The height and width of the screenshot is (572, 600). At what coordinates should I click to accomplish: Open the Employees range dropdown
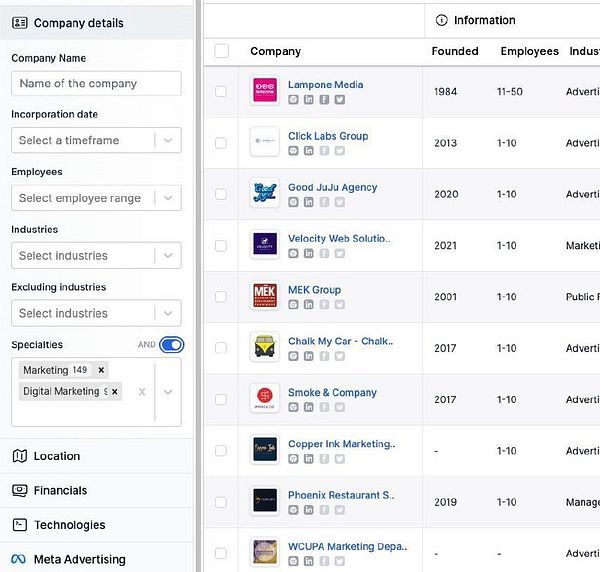click(96, 198)
